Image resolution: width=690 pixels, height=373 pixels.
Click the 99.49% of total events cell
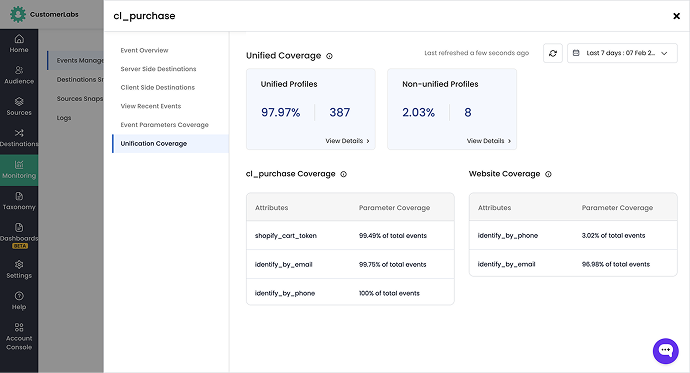click(x=393, y=236)
